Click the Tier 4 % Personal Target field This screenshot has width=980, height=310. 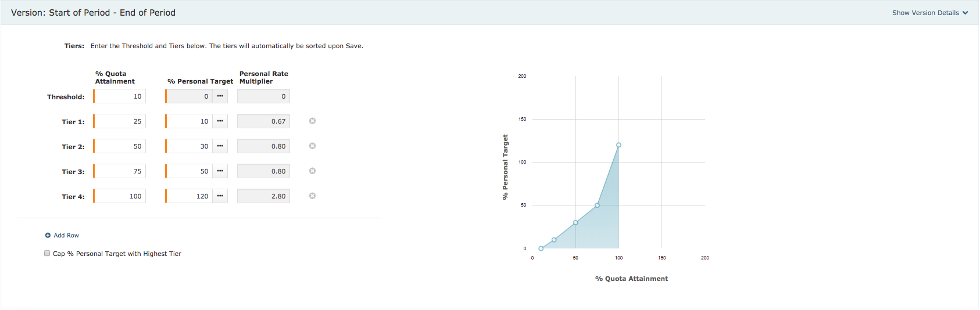[189, 196]
